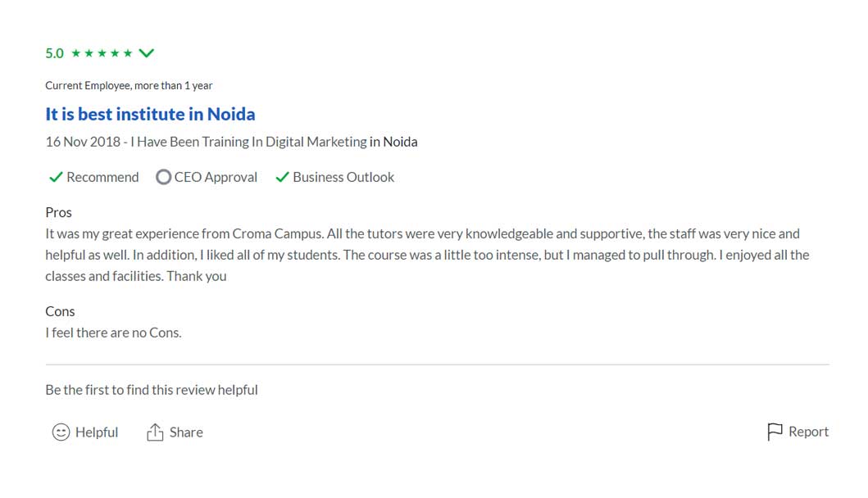Screen dimensions: 868x498
Task: Click the Share upload arrow icon
Action: pos(155,432)
